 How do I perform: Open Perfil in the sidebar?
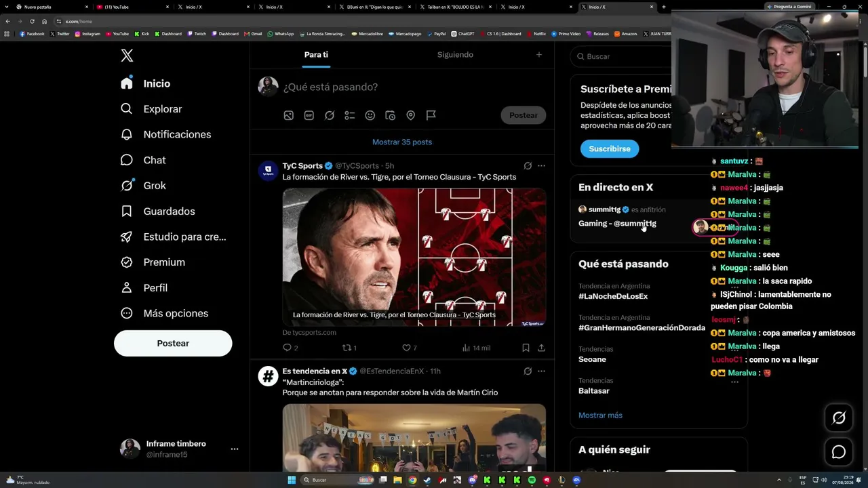[144, 288]
